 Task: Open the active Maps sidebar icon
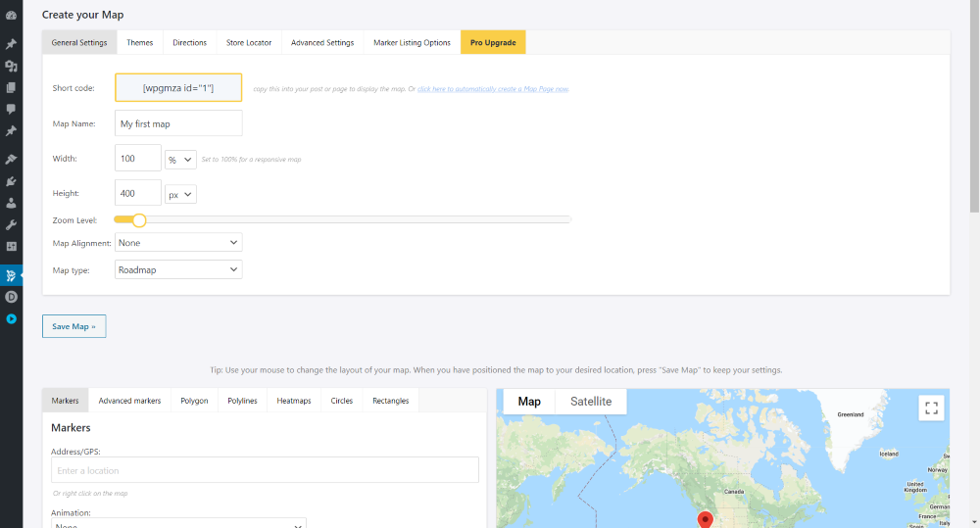(x=11, y=275)
